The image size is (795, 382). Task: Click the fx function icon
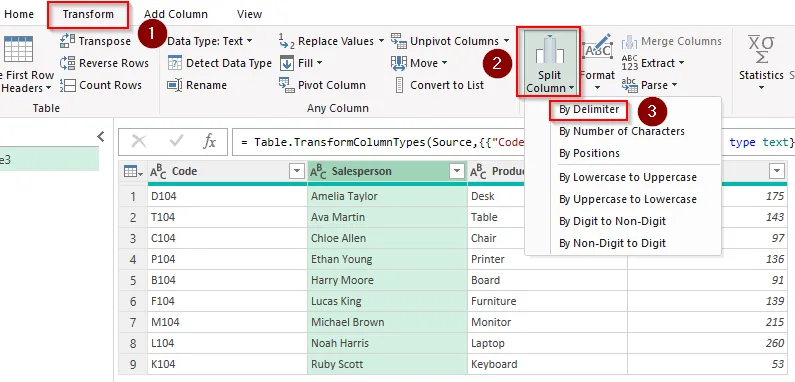click(x=209, y=142)
